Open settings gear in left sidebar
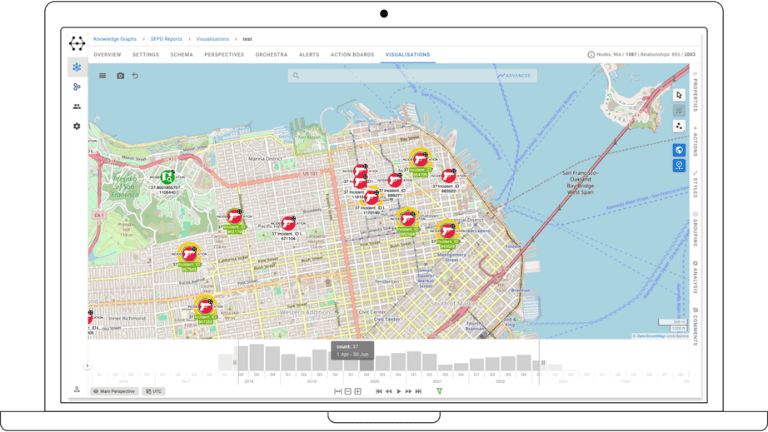The height and width of the screenshot is (432, 768). (77, 126)
